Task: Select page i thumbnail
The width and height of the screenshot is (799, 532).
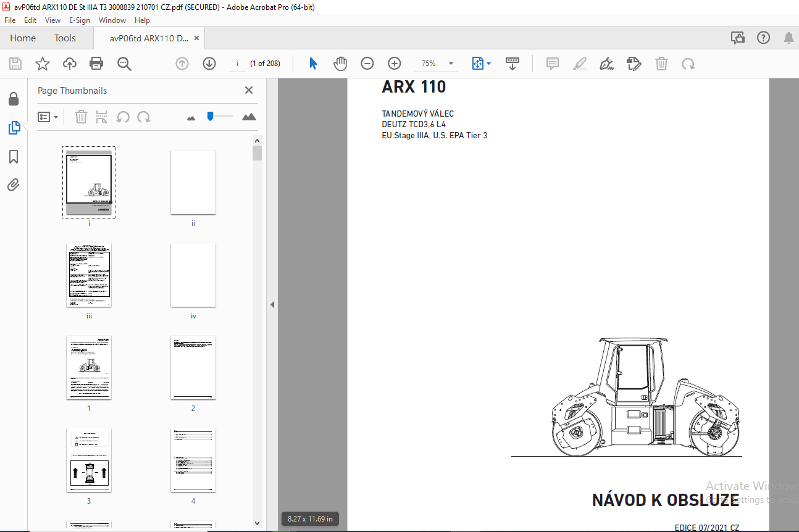Action: [x=89, y=182]
